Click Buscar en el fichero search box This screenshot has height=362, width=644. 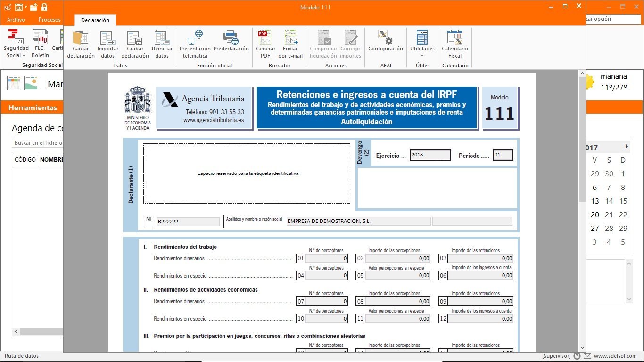pyautogui.click(x=38, y=143)
